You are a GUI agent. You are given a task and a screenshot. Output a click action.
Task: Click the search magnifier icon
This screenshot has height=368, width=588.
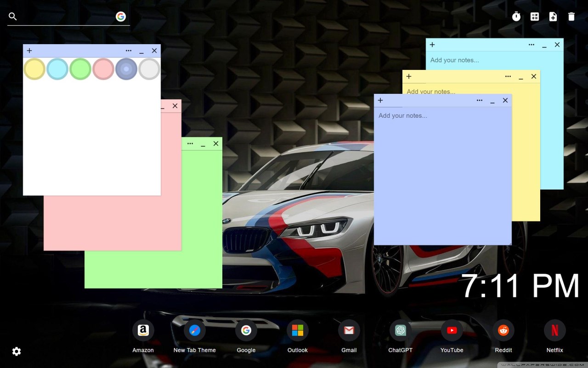13,17
